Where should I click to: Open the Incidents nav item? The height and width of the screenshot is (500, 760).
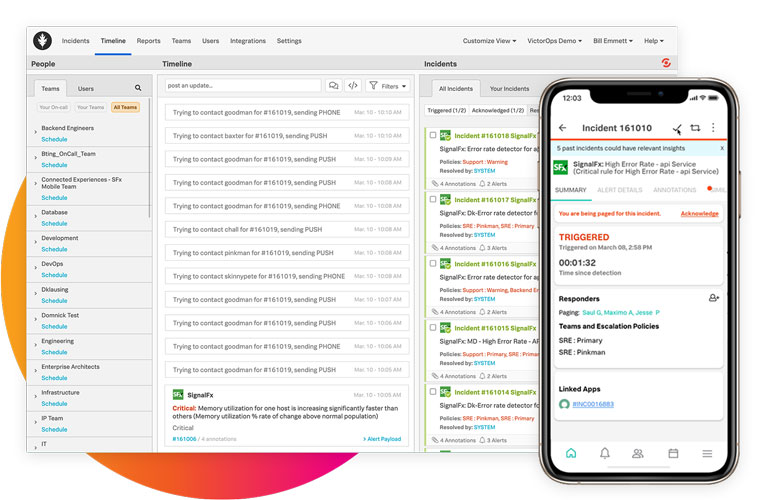point(76,41)
